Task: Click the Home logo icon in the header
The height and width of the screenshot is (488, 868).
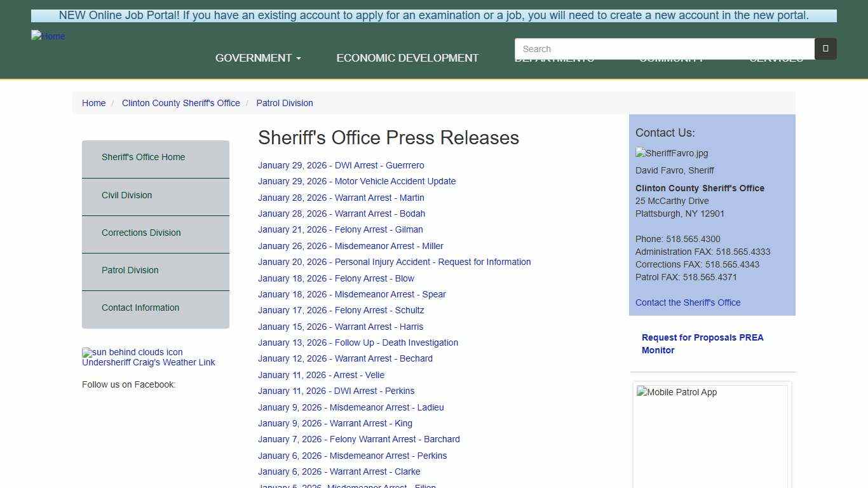Action: click(48, 36)
